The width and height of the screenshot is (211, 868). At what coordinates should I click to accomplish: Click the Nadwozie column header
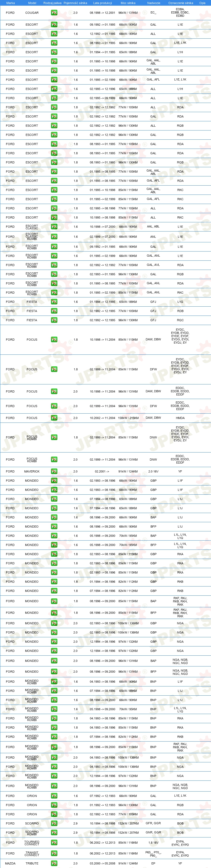[x=154, y=3]
